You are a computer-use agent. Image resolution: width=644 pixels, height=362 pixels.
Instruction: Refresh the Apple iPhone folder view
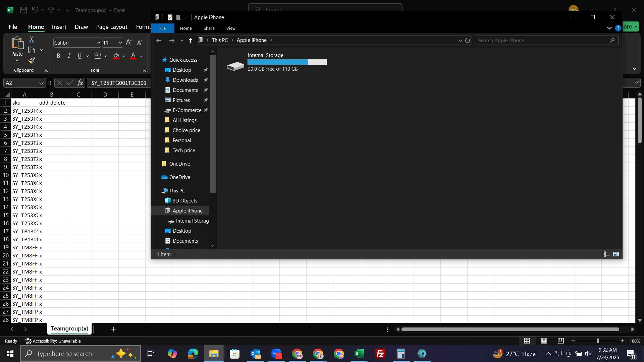tap(468, 41)
